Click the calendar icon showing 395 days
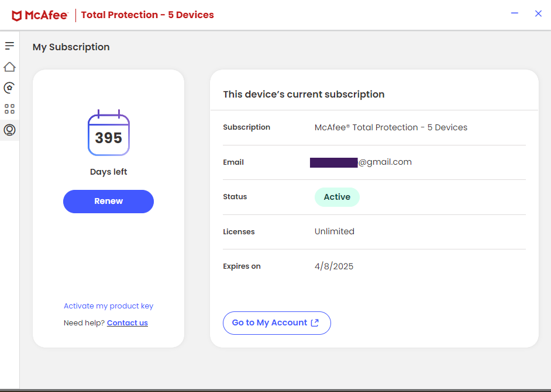 [x=108, y=133]
